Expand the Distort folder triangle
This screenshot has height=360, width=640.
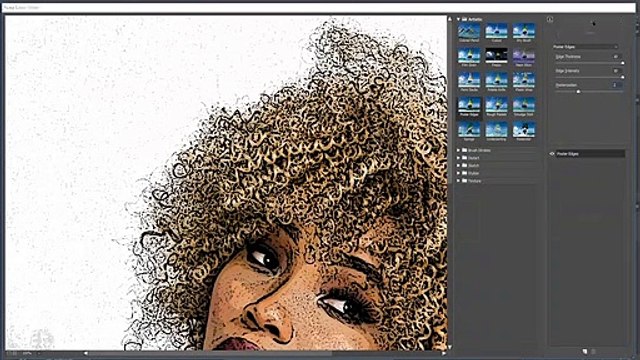tap(458, 158)
